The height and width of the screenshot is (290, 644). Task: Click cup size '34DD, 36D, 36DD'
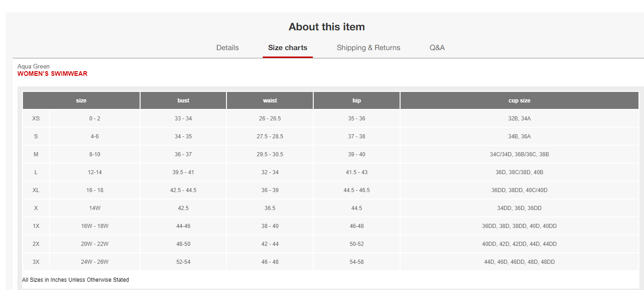pyautogui.click(x=520, y=208)
